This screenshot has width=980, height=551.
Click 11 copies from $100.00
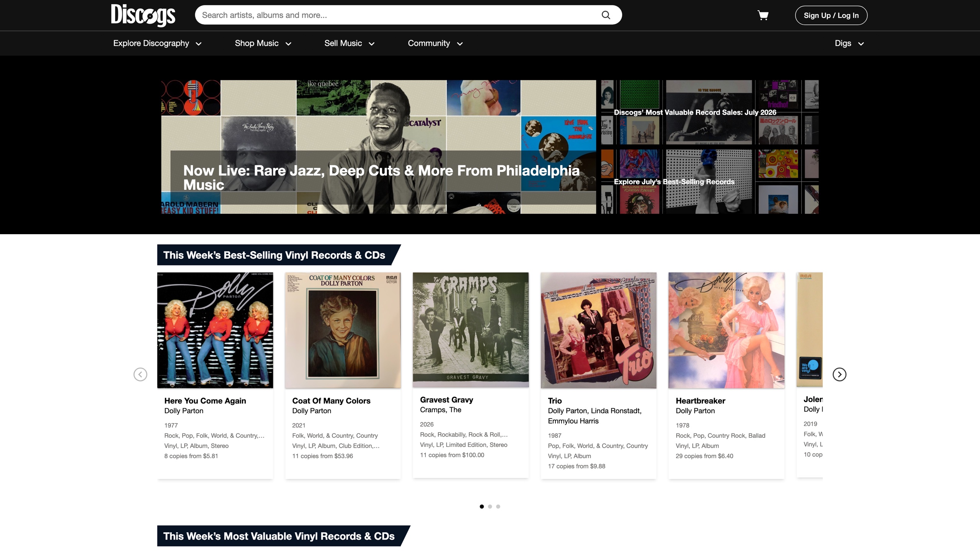click(x=452, y=455)
